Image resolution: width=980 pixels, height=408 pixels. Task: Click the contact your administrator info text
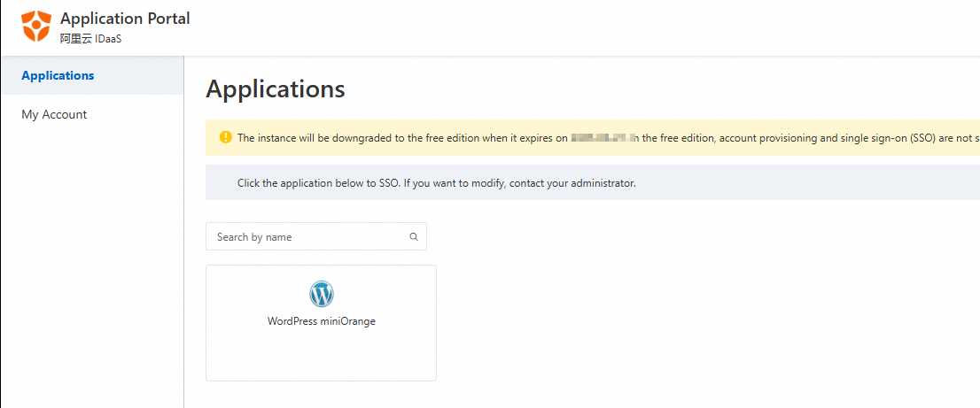pos(436,183)
